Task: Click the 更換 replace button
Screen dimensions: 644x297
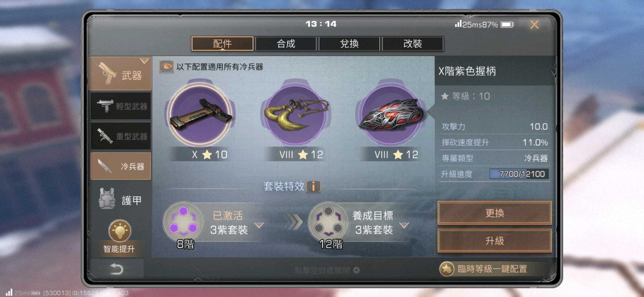Action: tap(494, 213)
